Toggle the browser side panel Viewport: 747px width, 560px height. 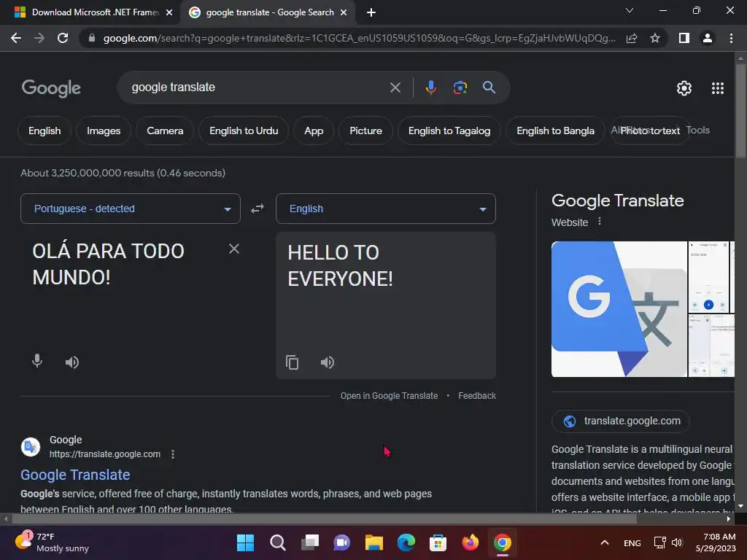pos(684,38)
